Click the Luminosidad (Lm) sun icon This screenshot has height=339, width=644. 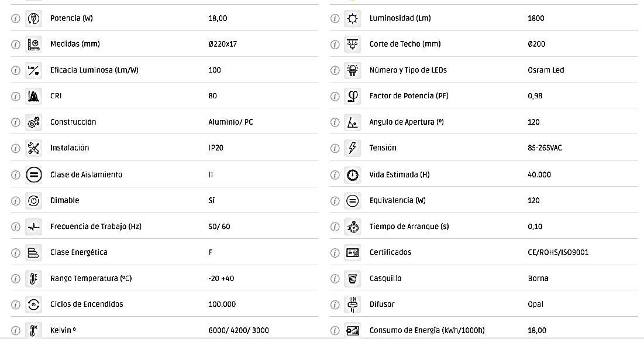353,18
